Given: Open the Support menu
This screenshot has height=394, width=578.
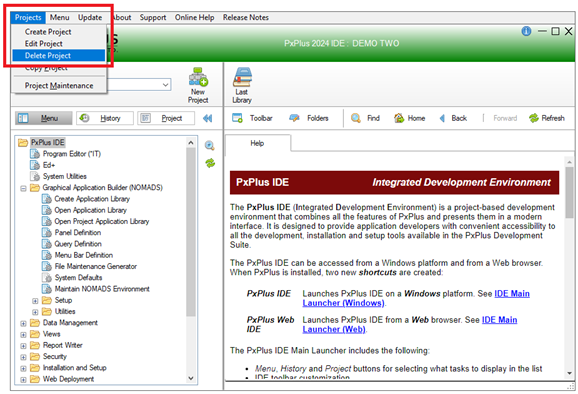Looking at the screenshot, I should [x=153, y=17].
